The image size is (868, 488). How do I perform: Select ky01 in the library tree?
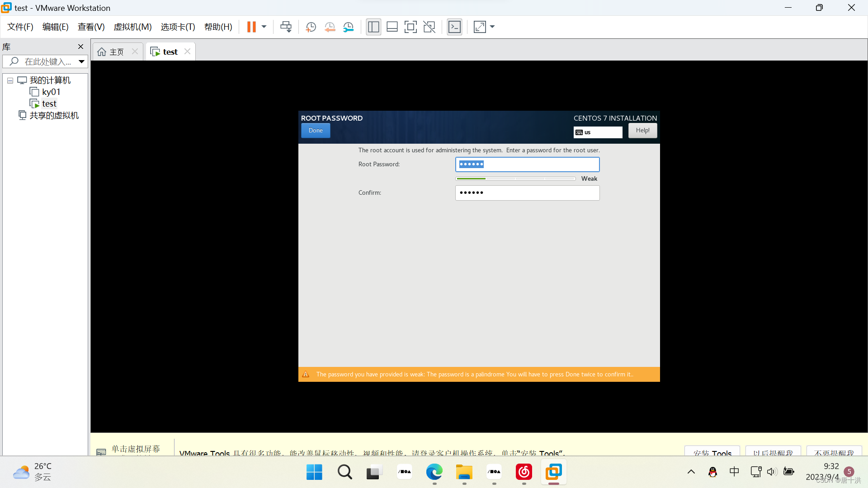[51, 92]
